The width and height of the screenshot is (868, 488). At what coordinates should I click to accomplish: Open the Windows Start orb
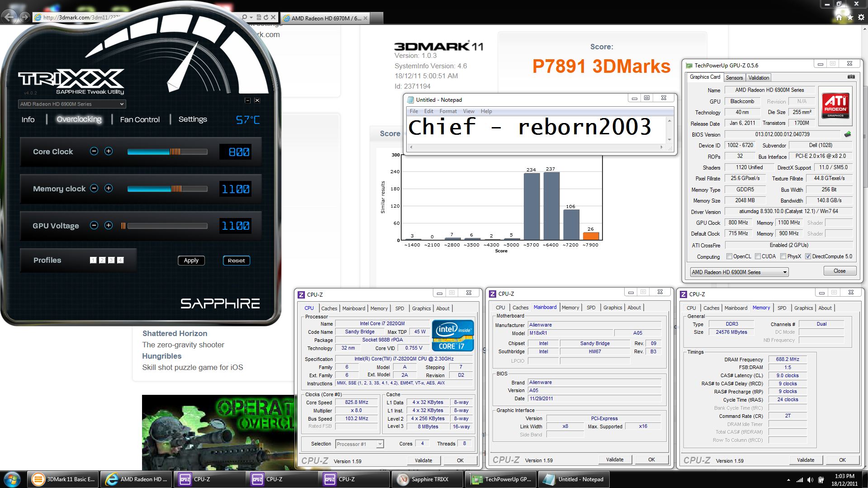click(12, 479)
